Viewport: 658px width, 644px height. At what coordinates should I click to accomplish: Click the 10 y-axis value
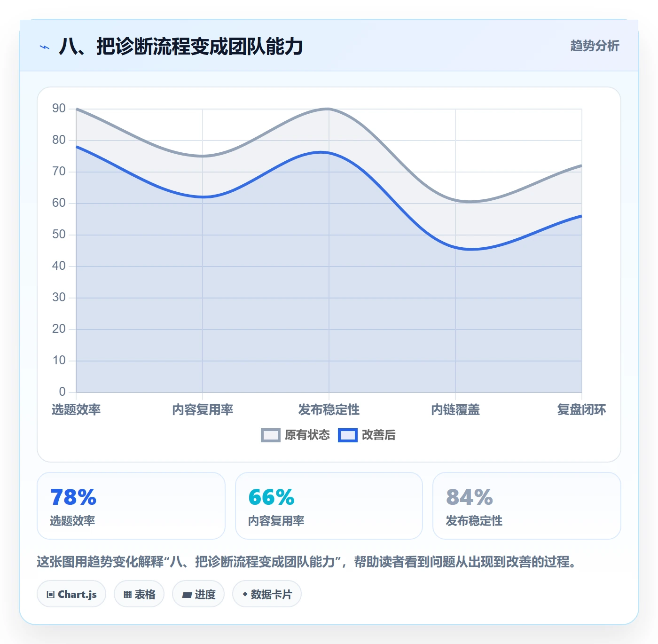point(59,361)
